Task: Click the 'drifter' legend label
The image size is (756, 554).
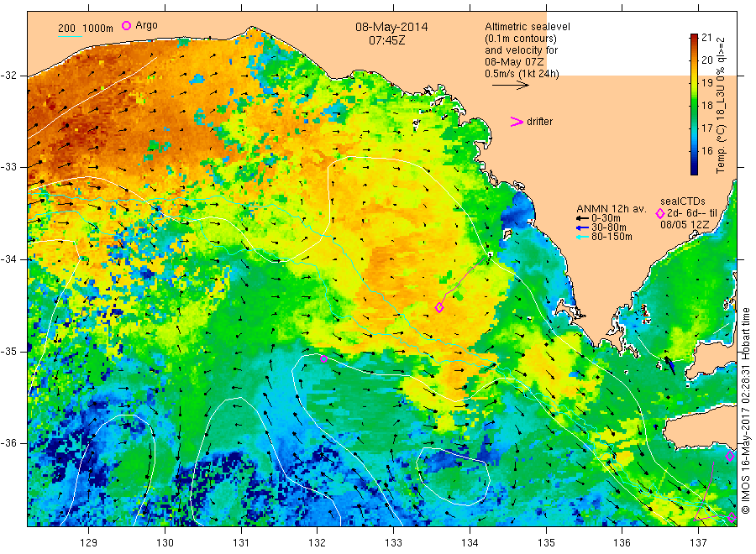Action: tap(539, 122)
